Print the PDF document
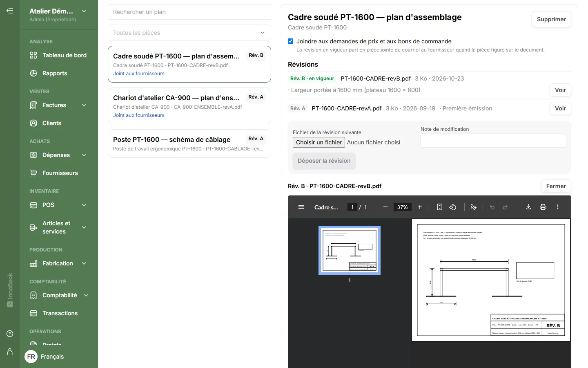588x368 pixels. pyautogui.click(x=543, y=207)
